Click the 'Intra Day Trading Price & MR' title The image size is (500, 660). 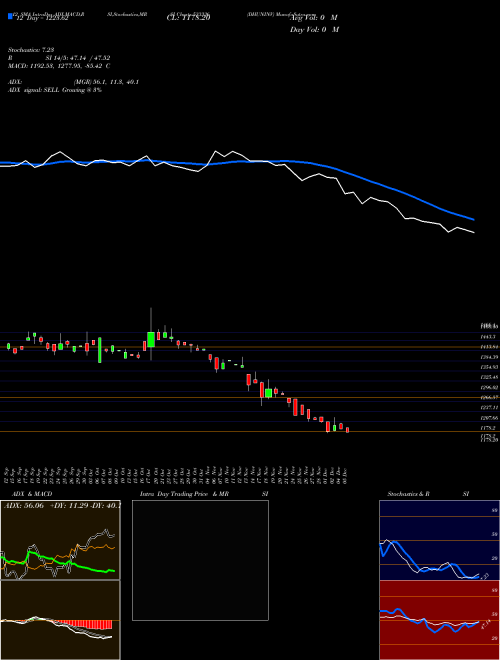pos(184,494)
